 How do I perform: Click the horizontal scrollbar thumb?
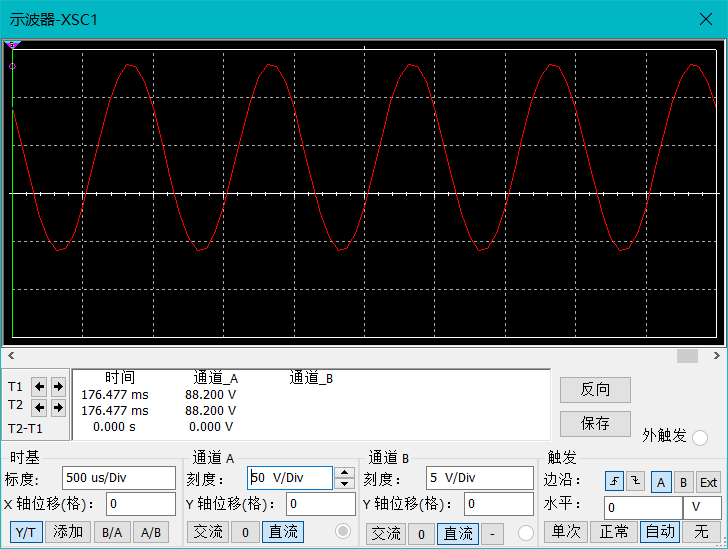click(x=687, y=356)
